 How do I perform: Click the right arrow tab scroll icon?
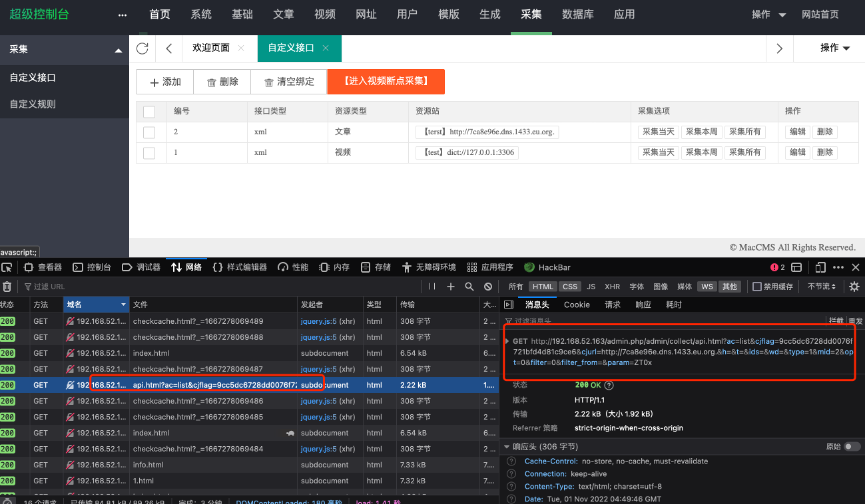coord(779,49)
